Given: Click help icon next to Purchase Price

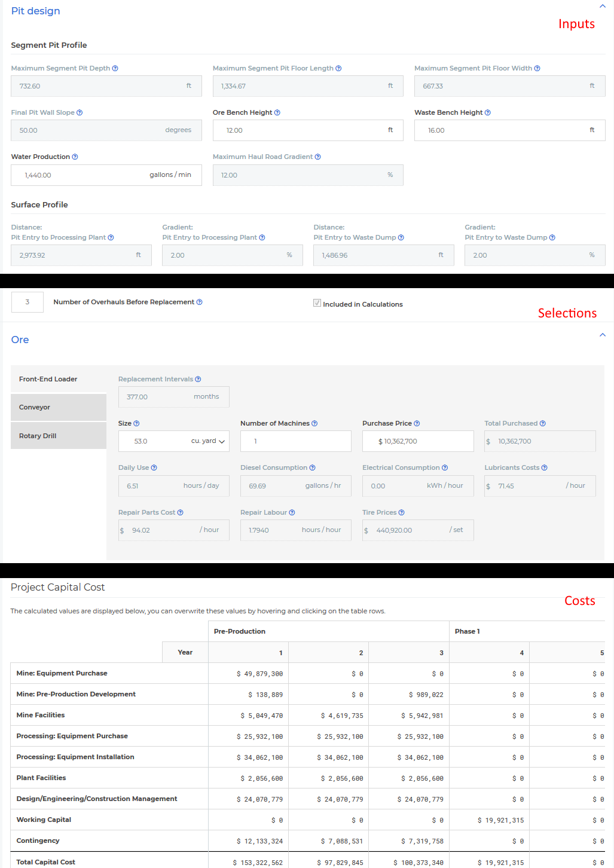Looking at the screenshot, I should pos(417,424).
